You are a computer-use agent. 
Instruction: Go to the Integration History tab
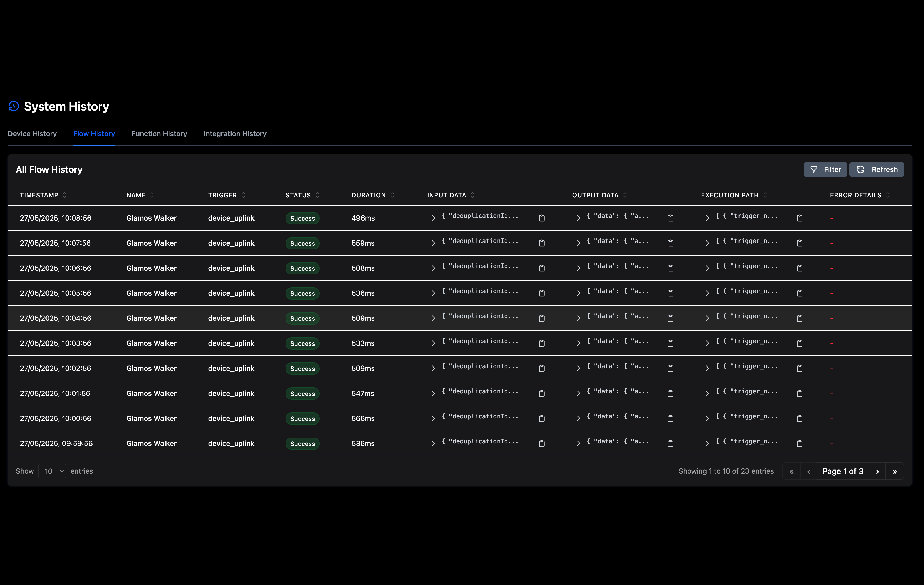coord(235,134)
